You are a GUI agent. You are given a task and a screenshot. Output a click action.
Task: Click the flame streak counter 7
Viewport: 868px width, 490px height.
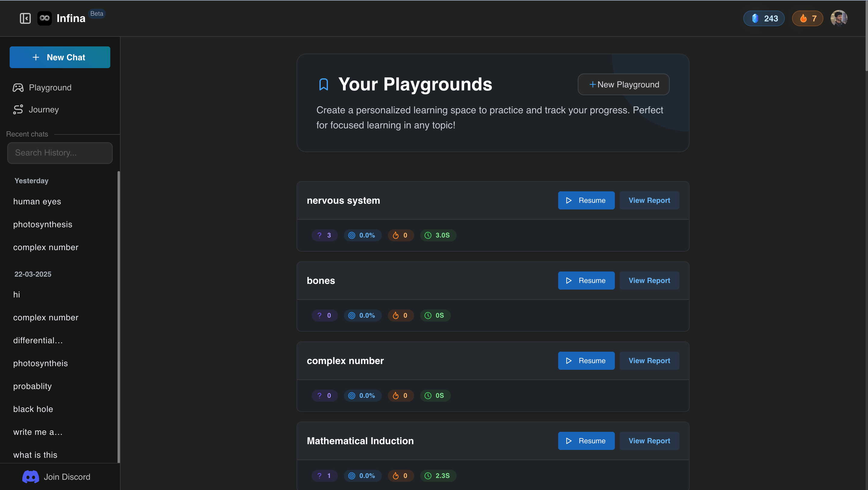coord(807,19)
